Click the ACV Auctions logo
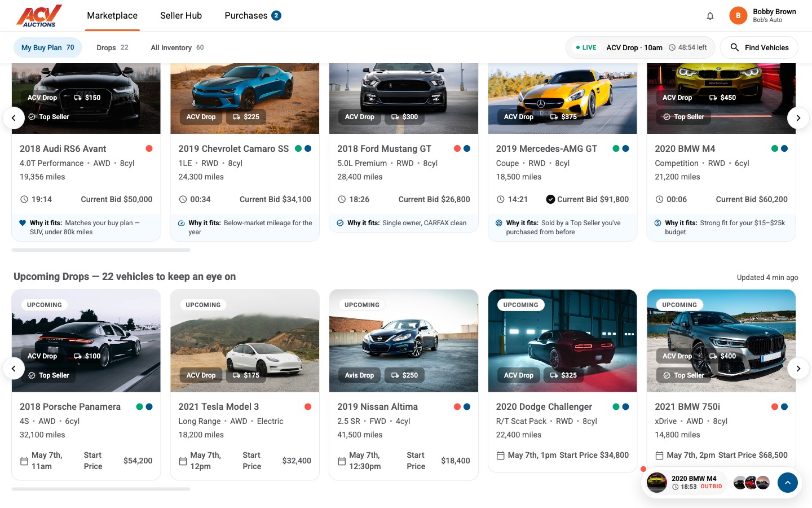812x508 pixels. tap(39, 16)
